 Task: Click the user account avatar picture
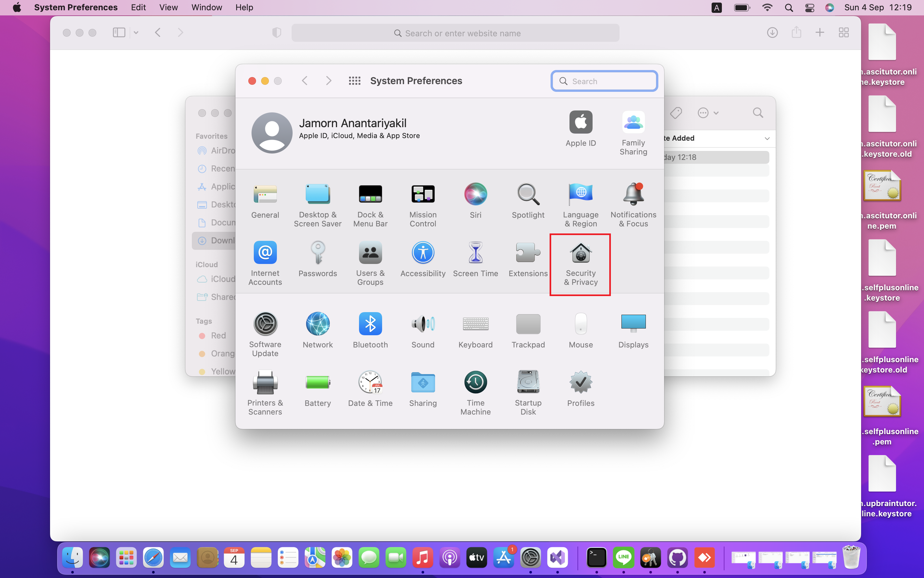tap(272, 133)
